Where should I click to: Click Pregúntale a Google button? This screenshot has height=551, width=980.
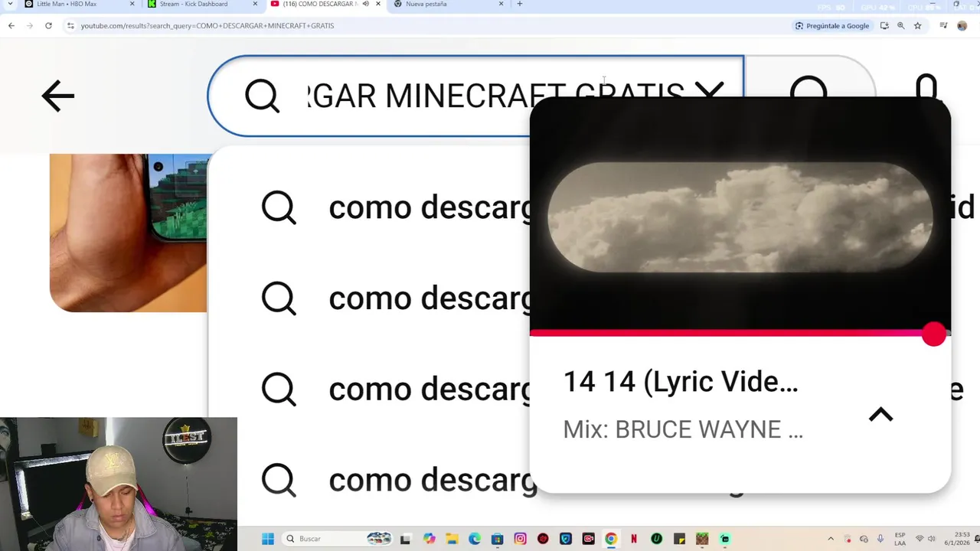pyautogui.click(x=832, y=25)
